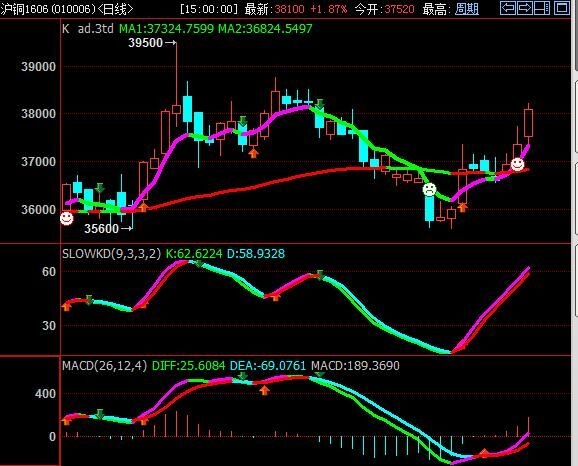Click the left arrow navigation icon

click(508, 8)
